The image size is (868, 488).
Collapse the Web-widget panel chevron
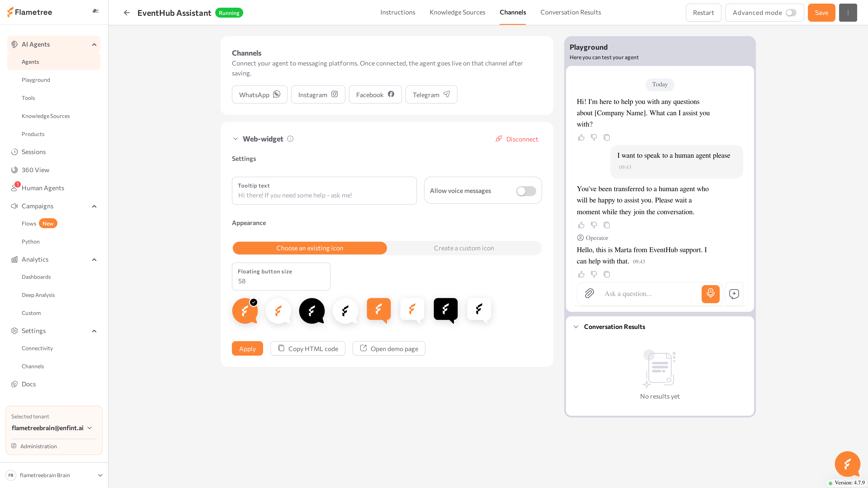(x=236, y=139)
